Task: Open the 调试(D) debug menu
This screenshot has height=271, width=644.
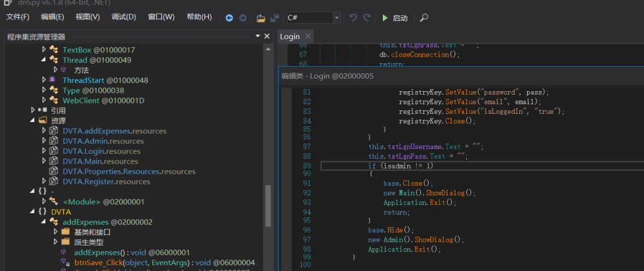Action: (123, 17)
